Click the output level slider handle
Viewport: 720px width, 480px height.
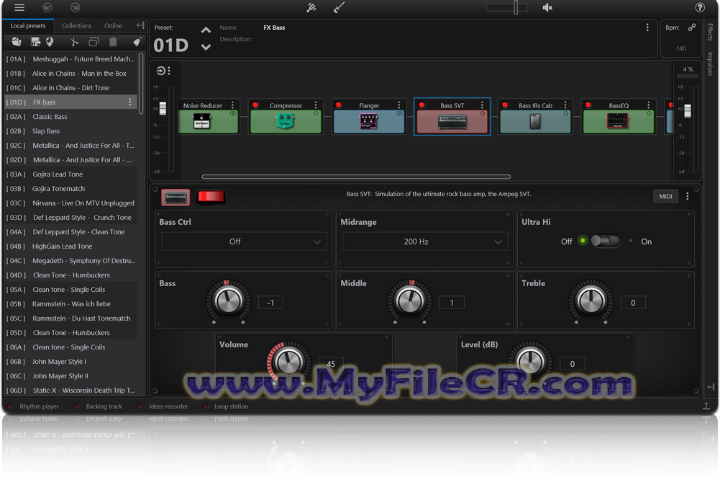click(686, 110)
